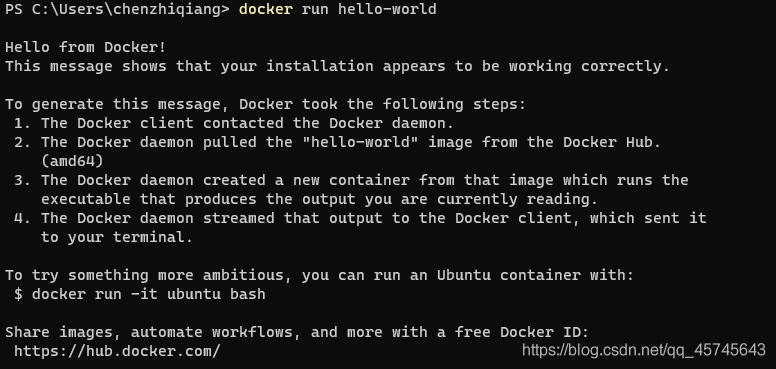Click the '(amd64)' text
This screenshot has width=776, height=369.
coord(72,162)
